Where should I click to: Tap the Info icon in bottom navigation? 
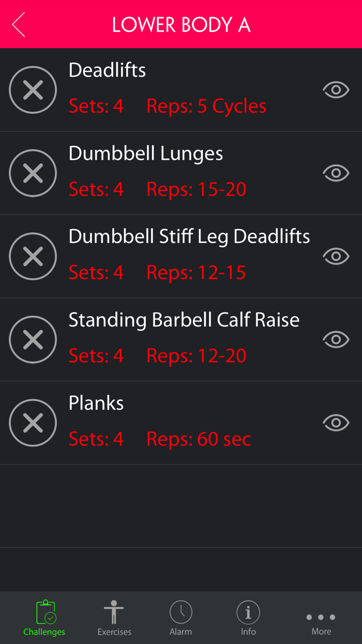248,613
